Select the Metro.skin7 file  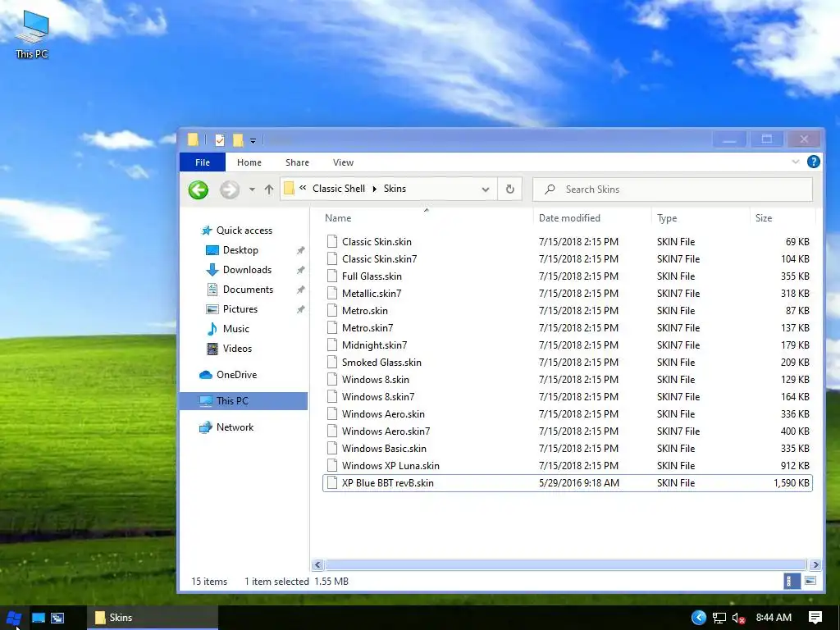pyautogui.click(x=568, y=328)
